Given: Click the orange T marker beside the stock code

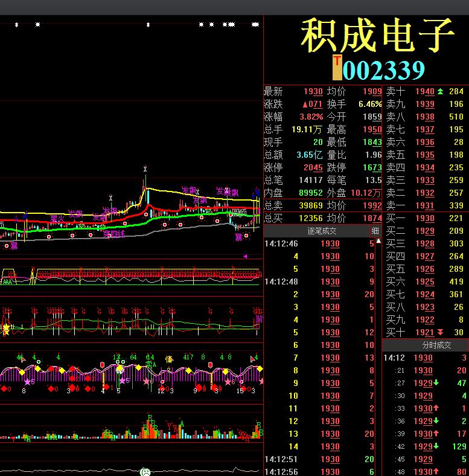Looking at the screenshot, I should (337, 68).
